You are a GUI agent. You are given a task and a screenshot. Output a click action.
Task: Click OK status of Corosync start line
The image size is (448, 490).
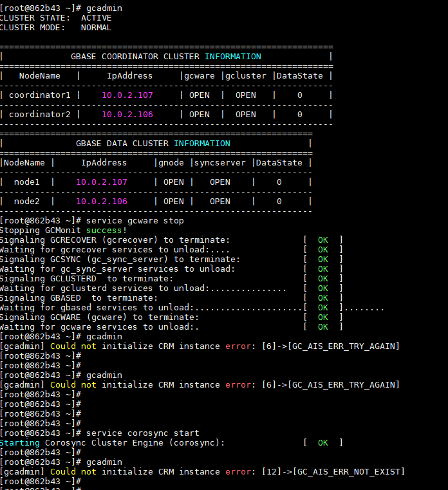click(x=323, y=443)
